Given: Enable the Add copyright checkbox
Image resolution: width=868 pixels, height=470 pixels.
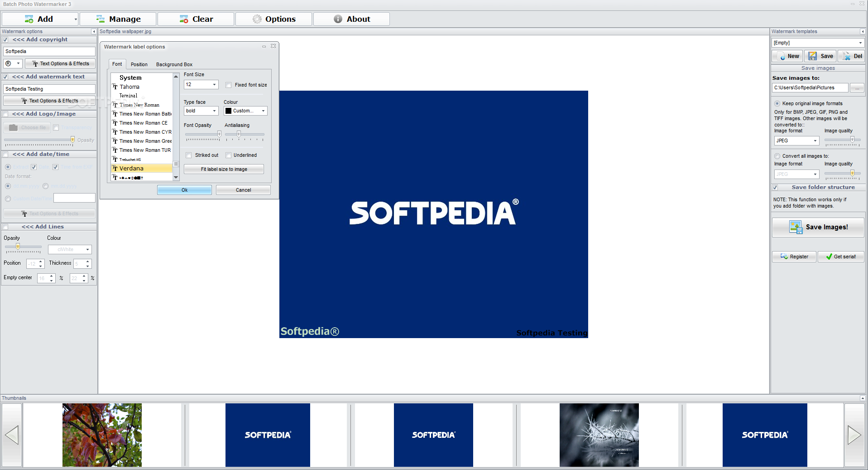Looking at the screenshot, I should click(5, 40).
